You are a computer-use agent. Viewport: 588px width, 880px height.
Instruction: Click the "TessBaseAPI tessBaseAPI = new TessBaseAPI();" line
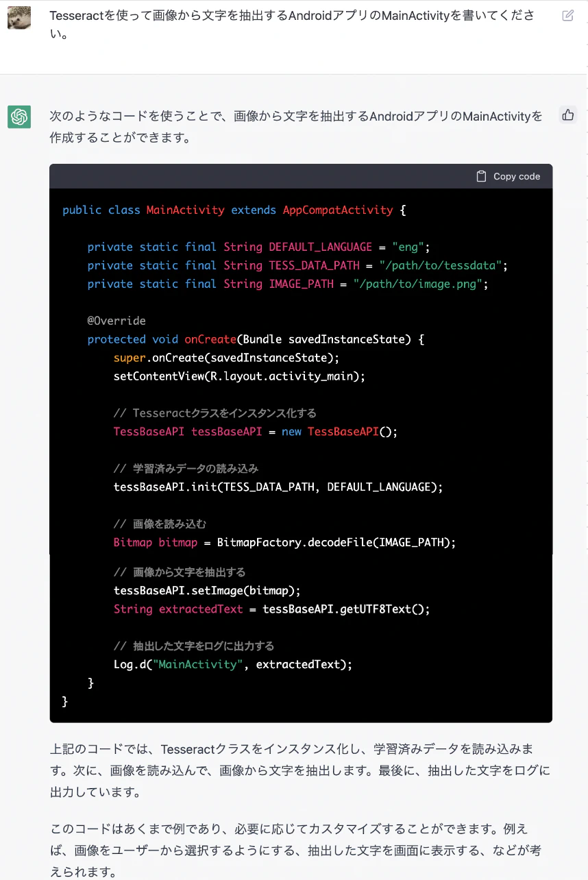coord(256,432)
